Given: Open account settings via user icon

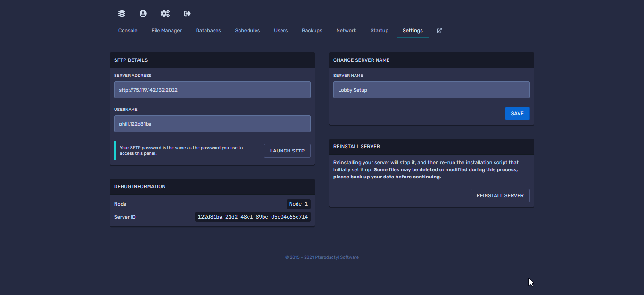Looking at the screenshot, I should click(143, 14).
